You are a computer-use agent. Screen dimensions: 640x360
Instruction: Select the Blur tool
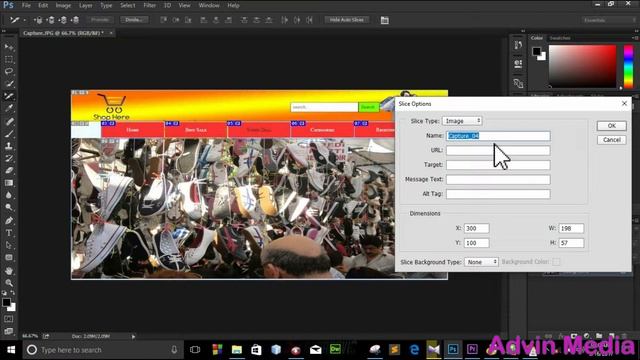click(x=9, y=195)
